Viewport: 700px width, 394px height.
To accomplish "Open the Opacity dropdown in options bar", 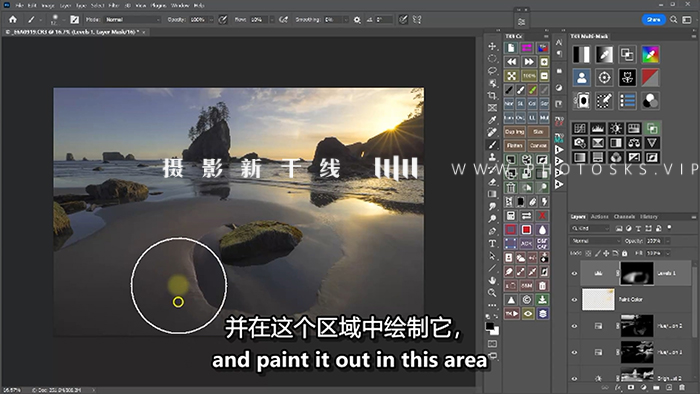I will [x=211, y=20].
